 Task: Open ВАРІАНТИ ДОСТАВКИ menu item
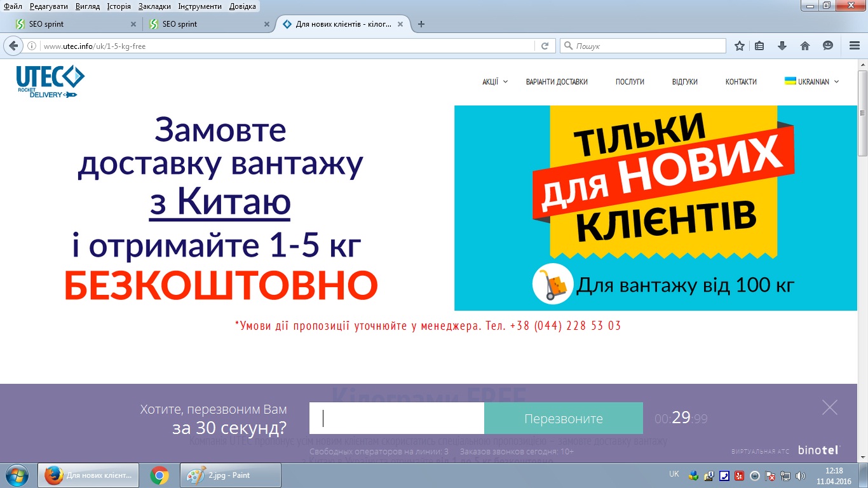(557, 81)
